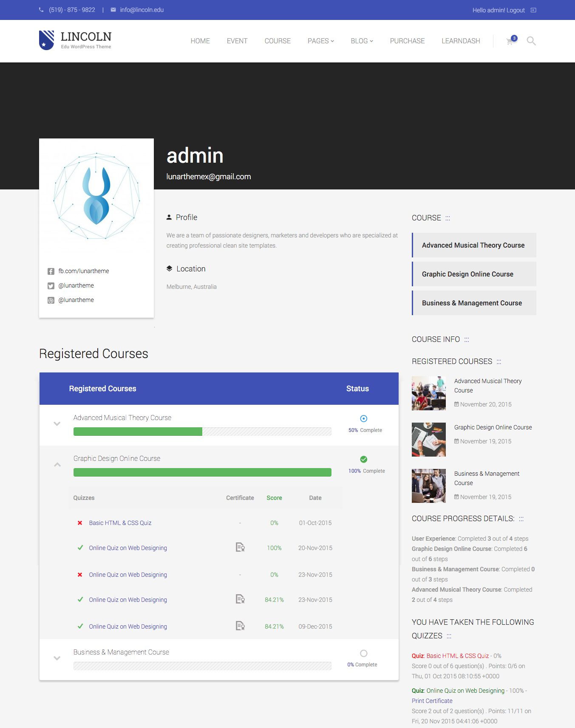
Task: Click the lunarthemex@gmail.com email text
Action: point(209,177)
